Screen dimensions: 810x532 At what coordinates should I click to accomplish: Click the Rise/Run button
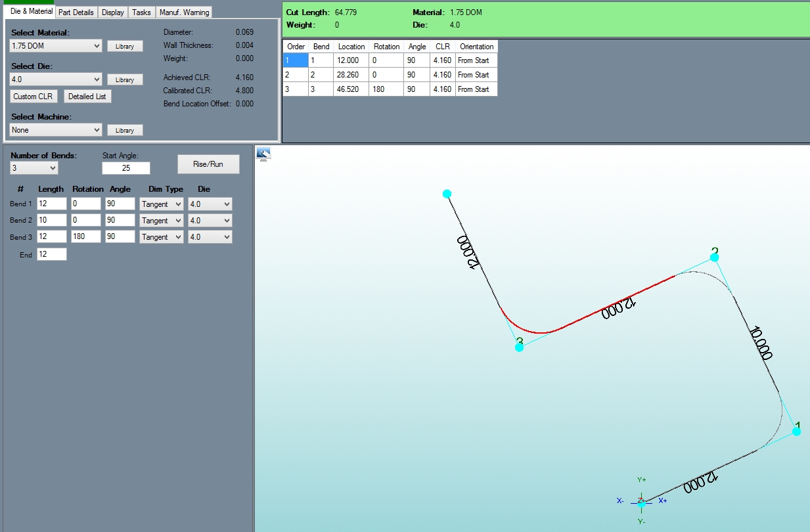point(208,164)
